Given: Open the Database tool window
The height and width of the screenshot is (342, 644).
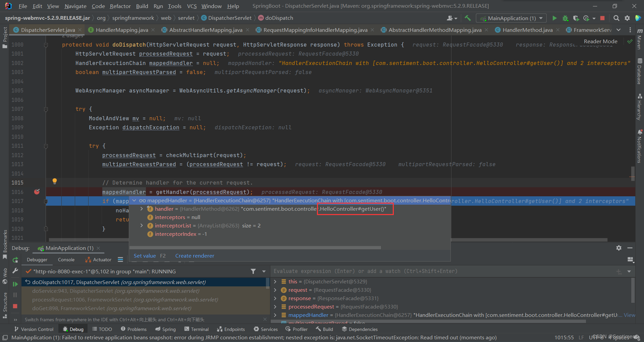Looking at the screenshot, I should click(640, 71).
